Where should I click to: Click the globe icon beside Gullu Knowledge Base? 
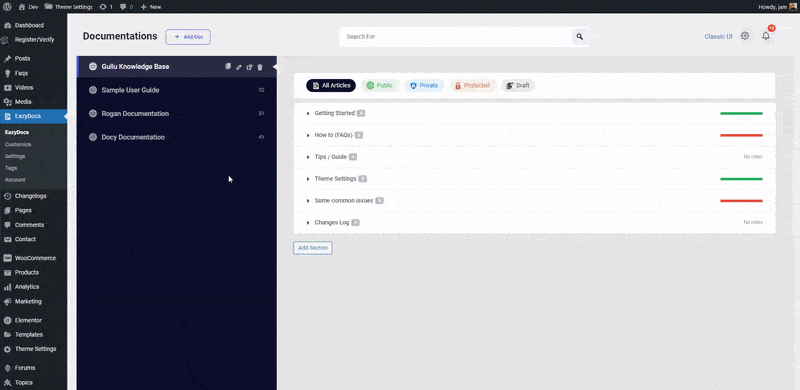[x=93, y=66]
